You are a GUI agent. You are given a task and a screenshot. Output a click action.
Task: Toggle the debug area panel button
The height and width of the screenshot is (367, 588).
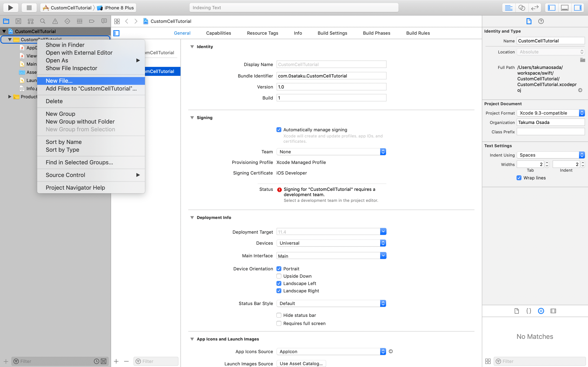pyautogui.click(x=565, y=8)
